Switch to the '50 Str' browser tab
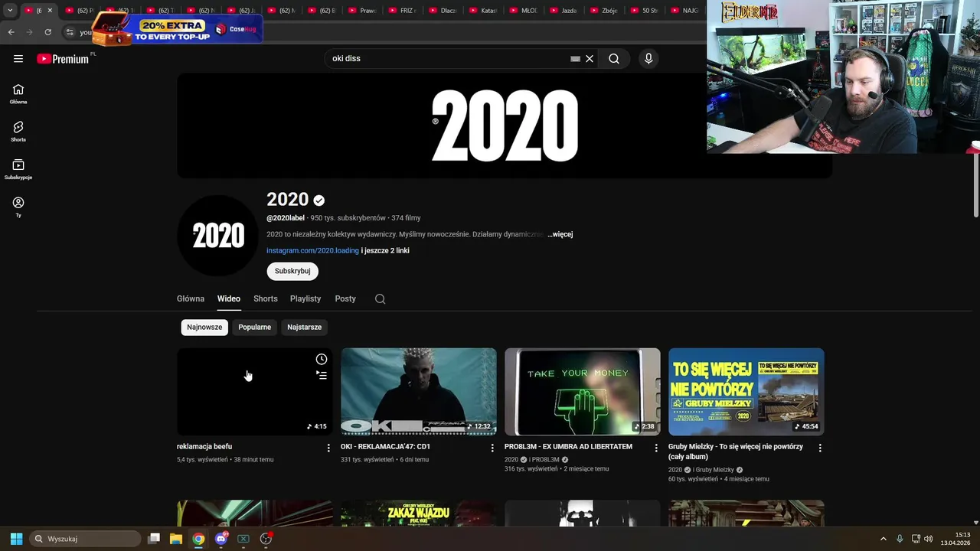Image resolution: width=980 pixels, height=551 pixels. [x=643, y=11]
